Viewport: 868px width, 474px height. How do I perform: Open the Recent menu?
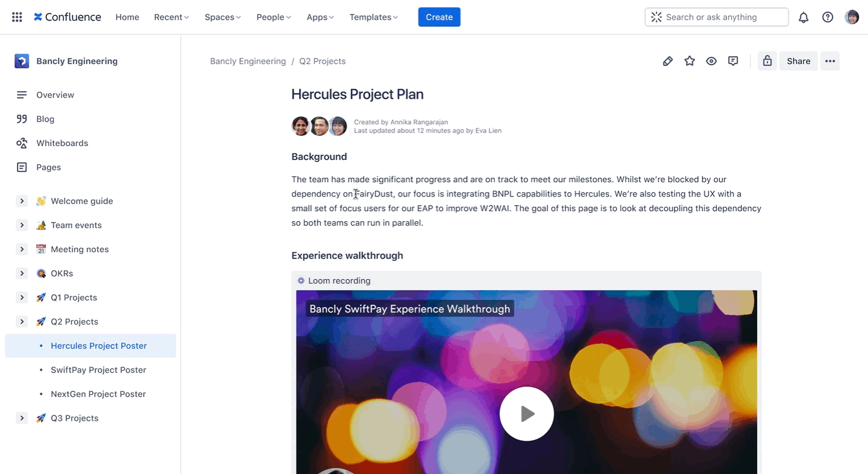click(x=171, y=17)
